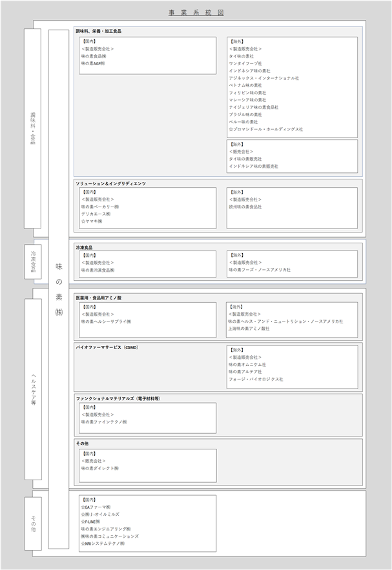Click the 【海外】 label above 欧州味の素食品社 box
This screenshot has height=570, width=392.
[x=237, y=192]
